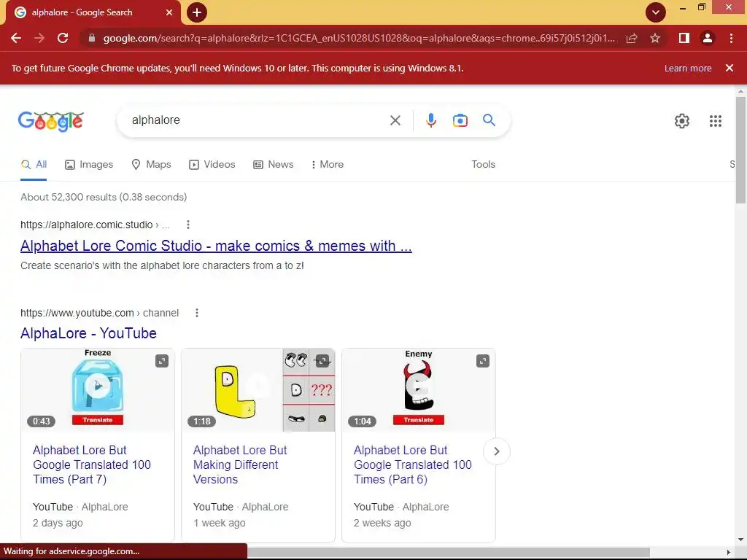This screenshot has width=747, height=560.
Task: Open tab search dropdown
Action: [656, 12]
